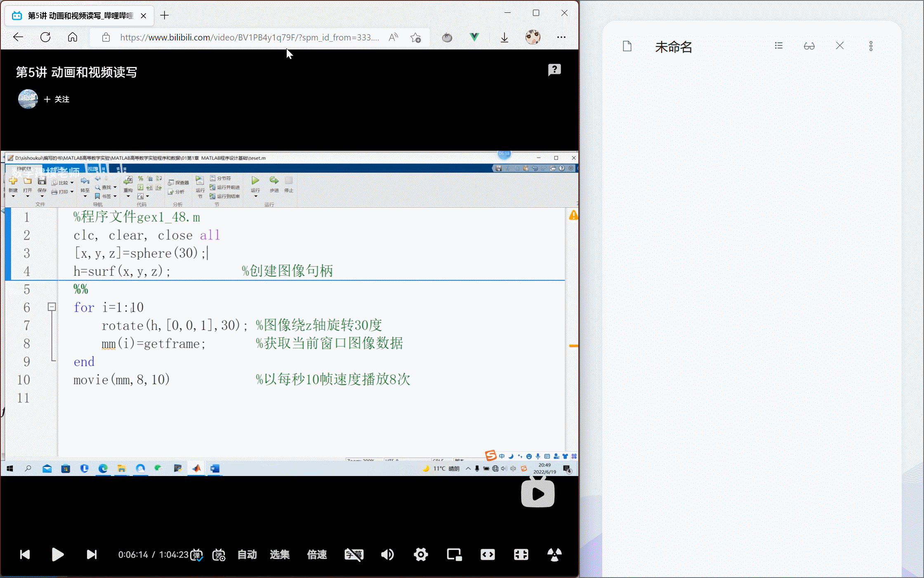Open the playback speed 倍速 dropdown
This screenshot has width=924, height=578.
pyautogui.click(x=316, y=554)
